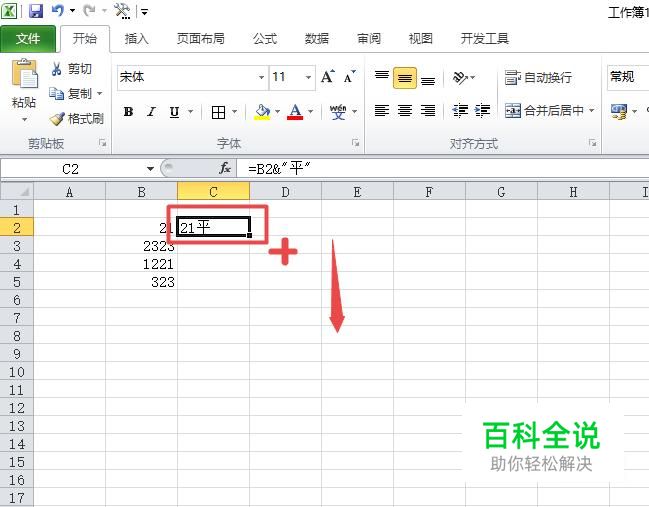Click the tools icon in quick access toolbar
Screen dimensions: 649x507
122,11
